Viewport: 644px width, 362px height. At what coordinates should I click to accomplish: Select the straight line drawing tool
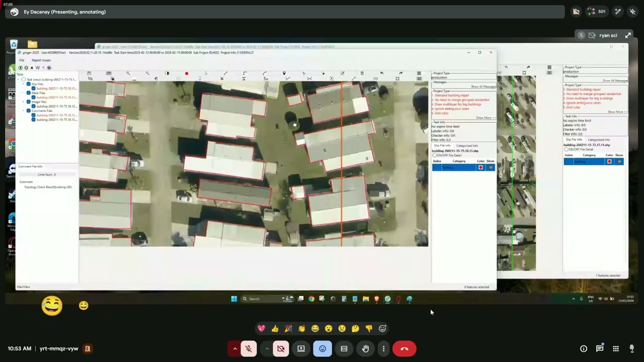point(225,73)
